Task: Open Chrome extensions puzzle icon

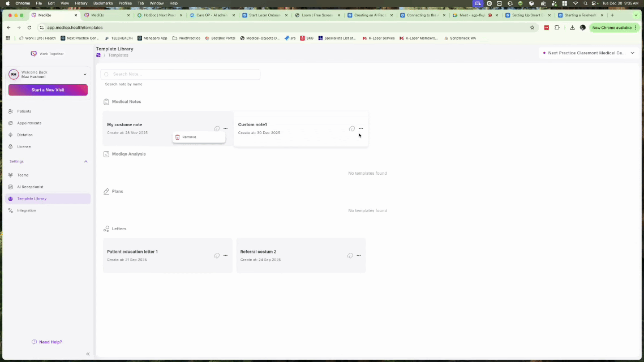Action: [557, 28]
